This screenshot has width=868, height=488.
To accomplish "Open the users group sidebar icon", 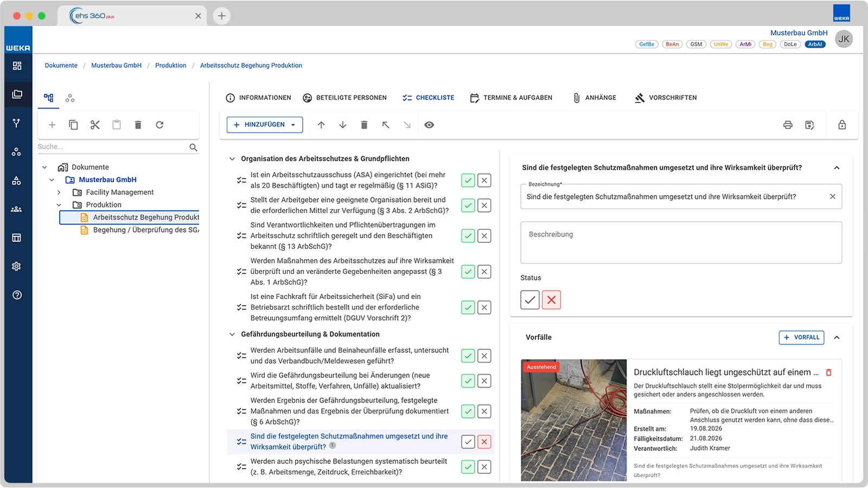I will (x=17, y=209).
